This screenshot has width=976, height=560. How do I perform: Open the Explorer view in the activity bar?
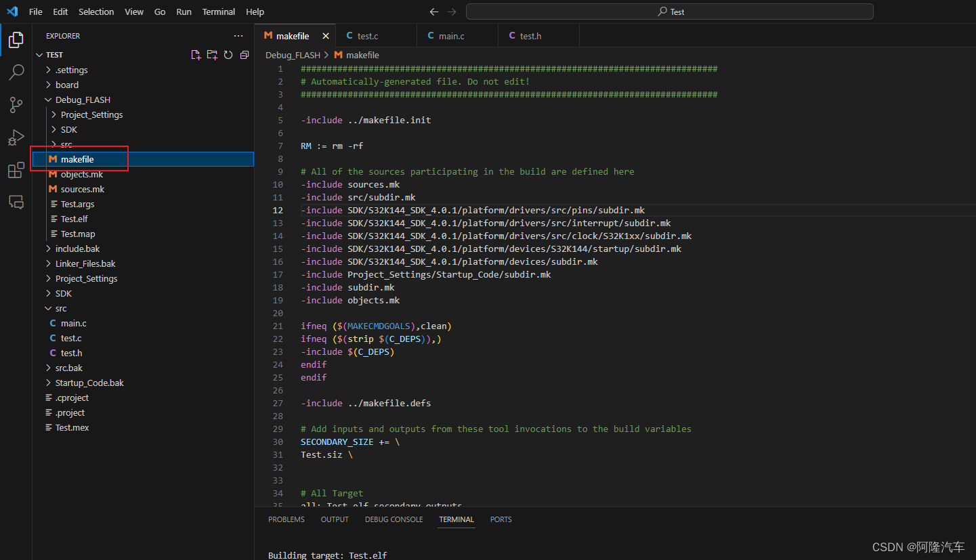[x=16, y=40]
